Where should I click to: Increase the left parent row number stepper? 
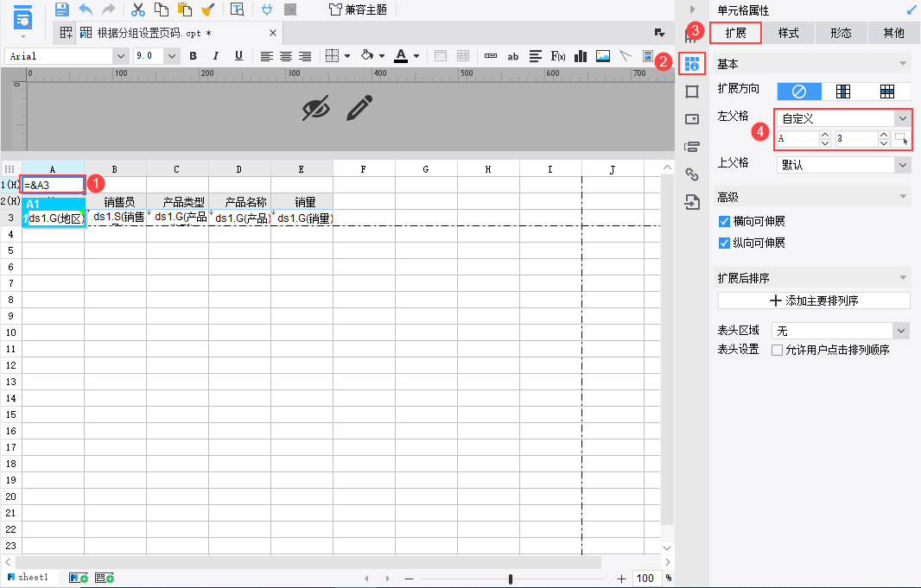tap(883, 135)
